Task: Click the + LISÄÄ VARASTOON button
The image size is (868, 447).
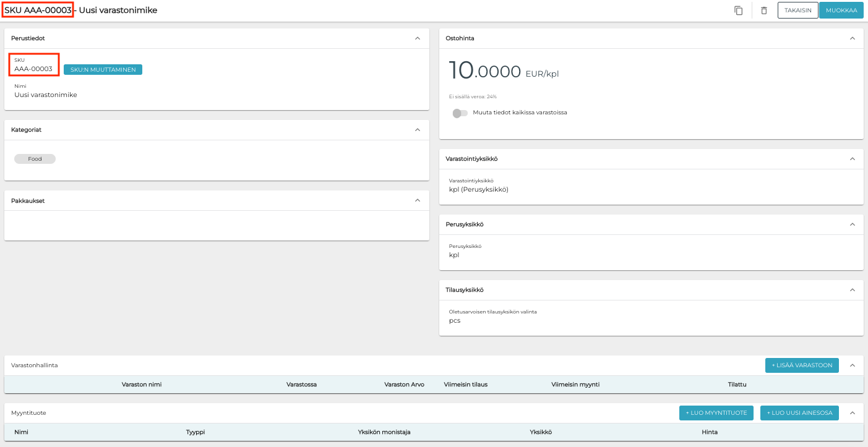Action: tap(802, 365)
